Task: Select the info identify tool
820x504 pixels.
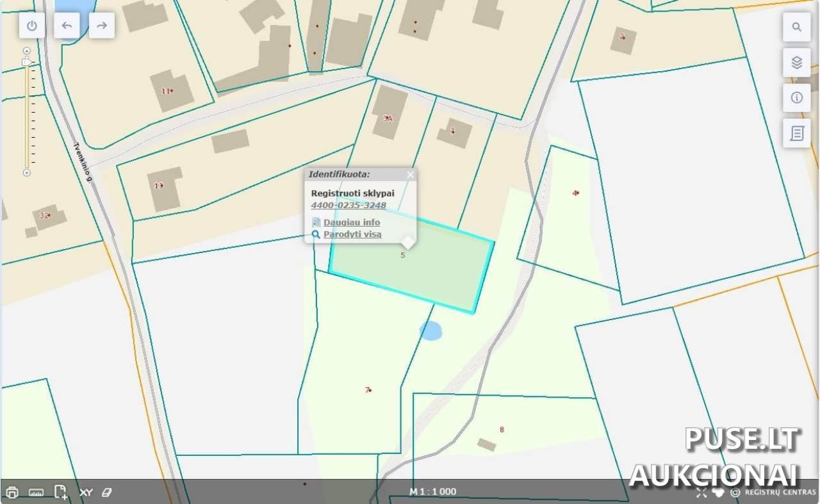Action: coord(796,97)
